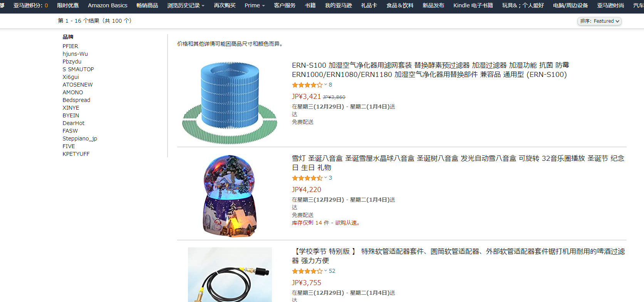Filter by brand KPETYUFF
This screenshot has height=302, width=644.
click(x=76, y=154)
